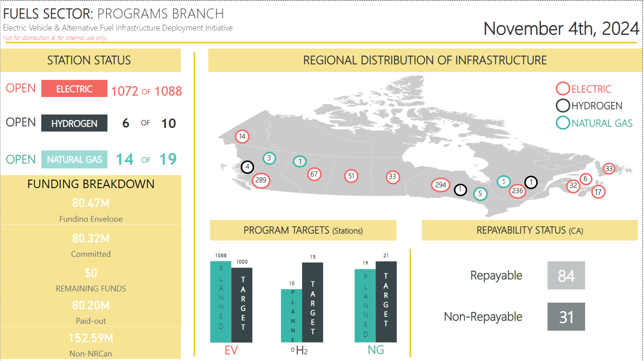The width and height of the screenshot is (644, 361).
Task: Select the electric bubble showing 236
Action: 518,190
